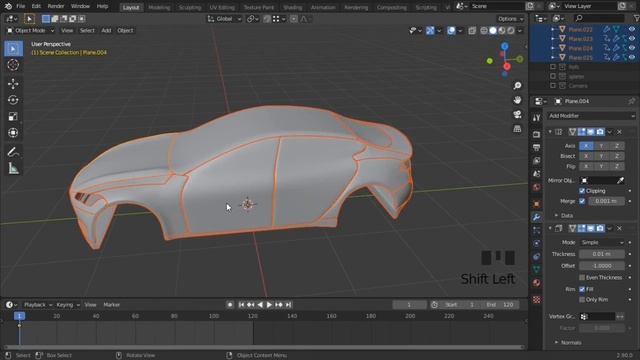This screenshot has height=360, width=640.
Task: Toggle Flip Z button
Action: pyautogui.click(x=617, y=166)
